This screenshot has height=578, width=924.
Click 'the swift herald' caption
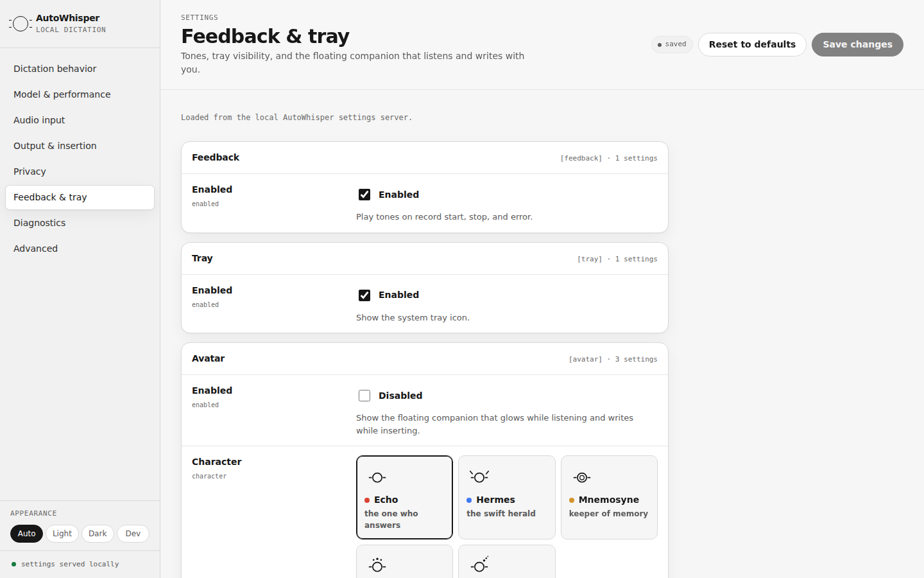coord(501,514)
